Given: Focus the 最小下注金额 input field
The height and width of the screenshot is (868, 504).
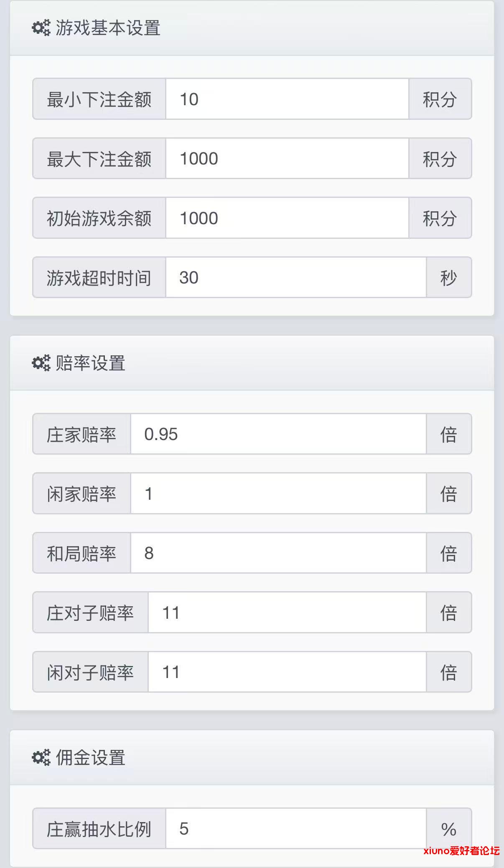Looking at the screenshot, I should pyautogui.click(x=287, y=99).
